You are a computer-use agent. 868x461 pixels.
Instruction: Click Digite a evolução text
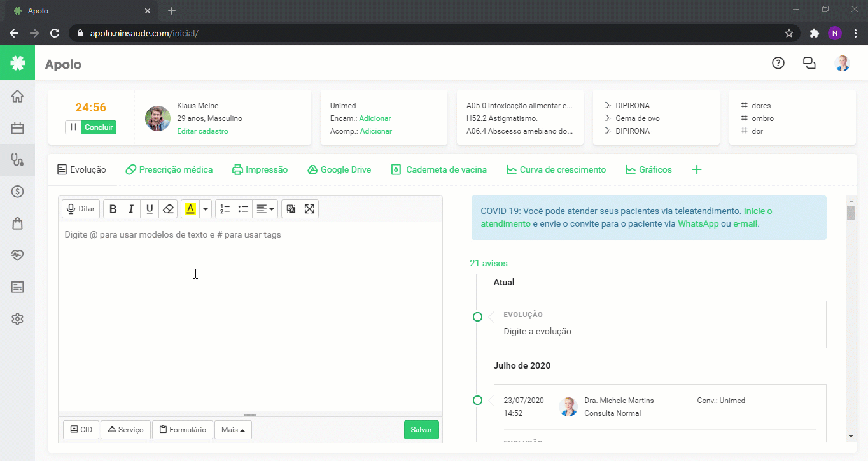click(x=538, y=331)
